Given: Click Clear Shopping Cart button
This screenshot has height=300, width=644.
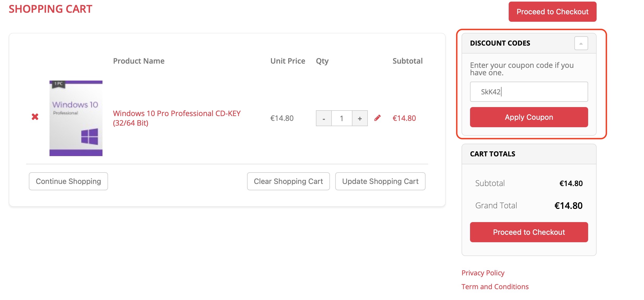Looking at the screenshot, I should point(288,181).
